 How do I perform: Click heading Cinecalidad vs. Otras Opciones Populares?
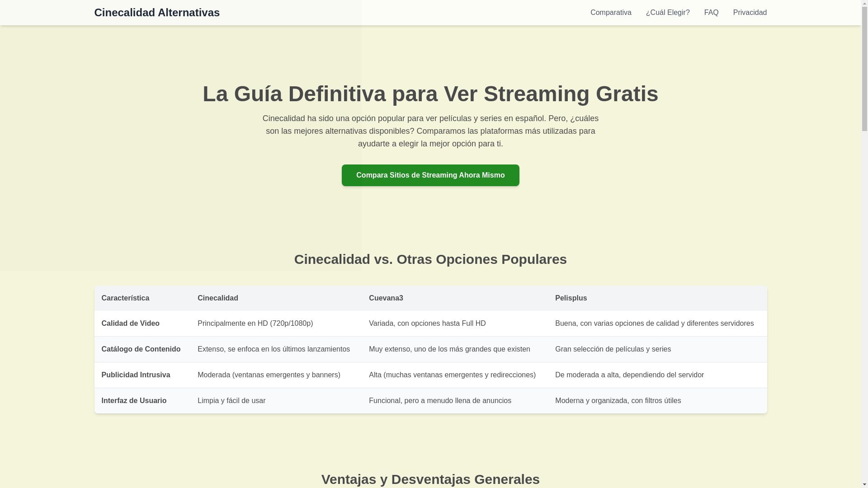tap(430, 259)
